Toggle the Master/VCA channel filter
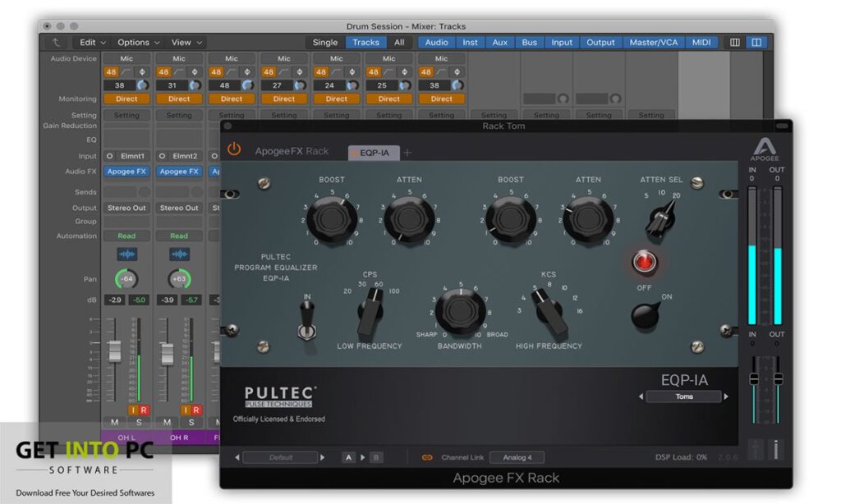The image size is (841, 504). (x=653, y=43)
